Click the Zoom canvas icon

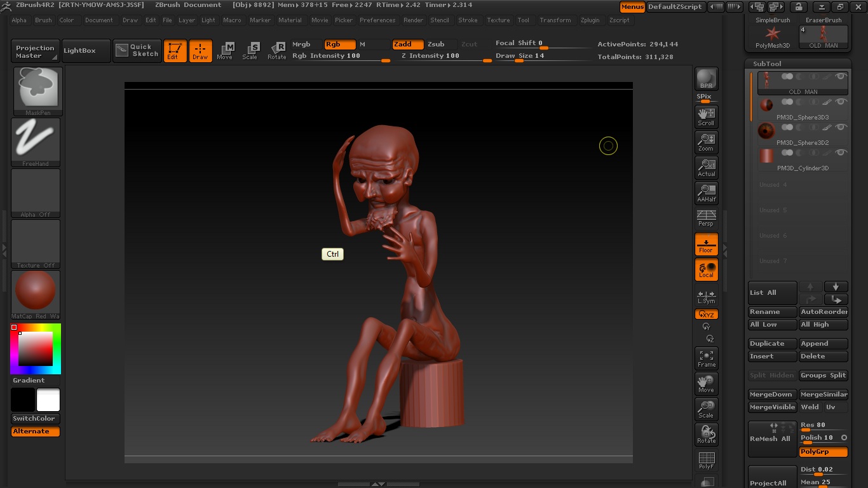point(706,142)
